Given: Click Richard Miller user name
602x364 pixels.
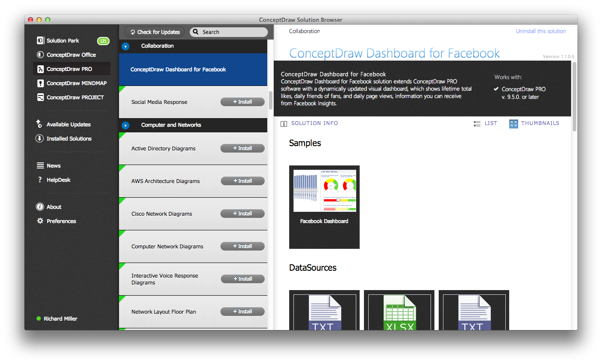Looking at the screenshot, I should tap(61, 318).
